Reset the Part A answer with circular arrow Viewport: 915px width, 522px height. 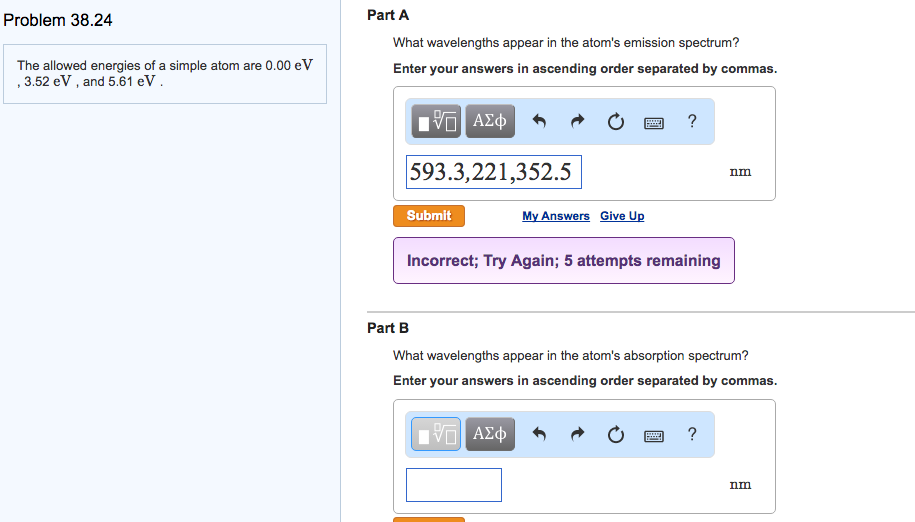615,123
